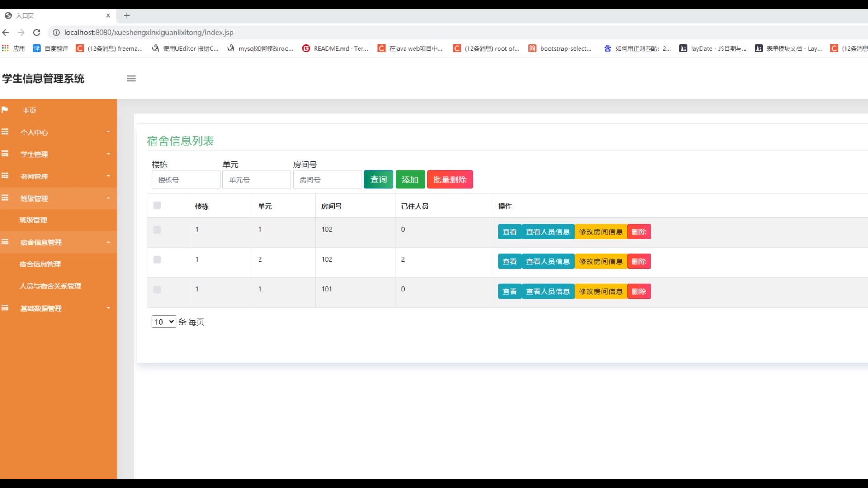Screen dimensions: 868x488
Task: Click the 楼栋号 input field
Action: pyautogui.click(x=186, y=180)
